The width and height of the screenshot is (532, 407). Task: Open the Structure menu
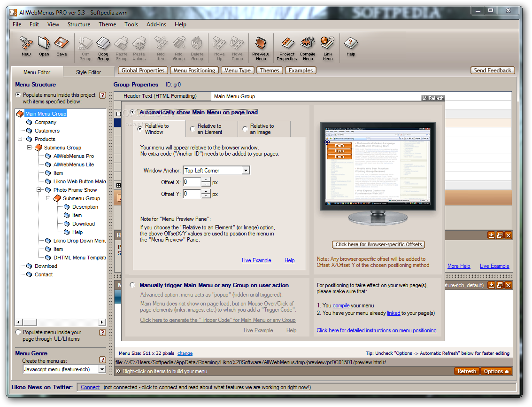pos(79,24)
